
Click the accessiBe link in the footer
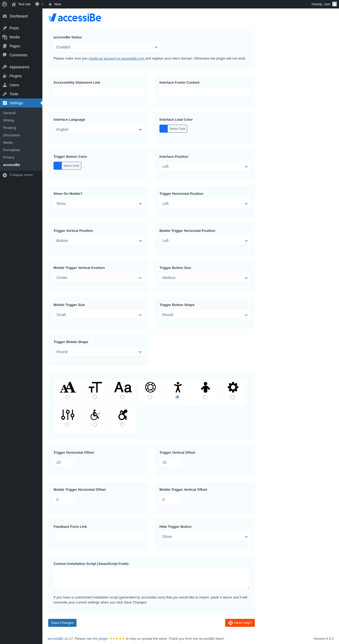coord(55,638)
